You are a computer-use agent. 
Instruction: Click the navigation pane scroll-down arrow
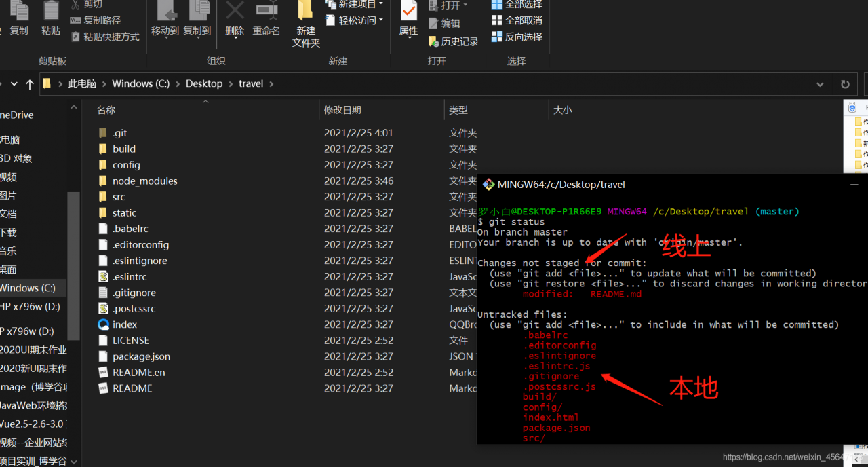73,461
